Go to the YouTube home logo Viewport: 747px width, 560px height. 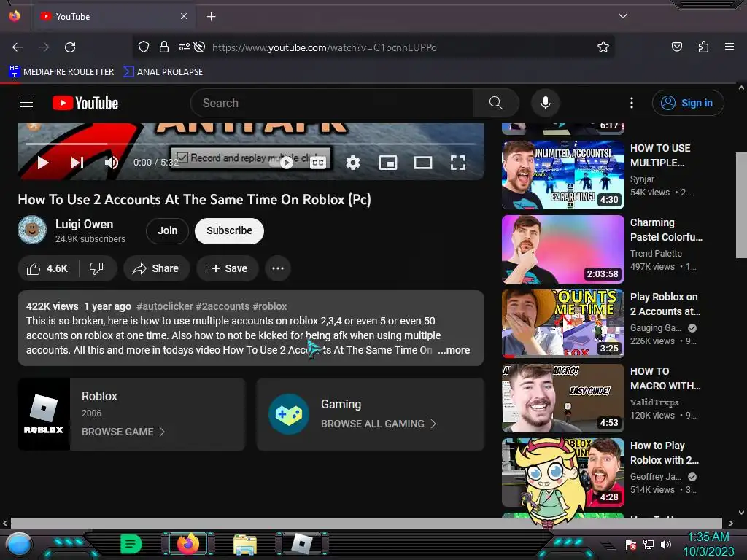[85, 103]
